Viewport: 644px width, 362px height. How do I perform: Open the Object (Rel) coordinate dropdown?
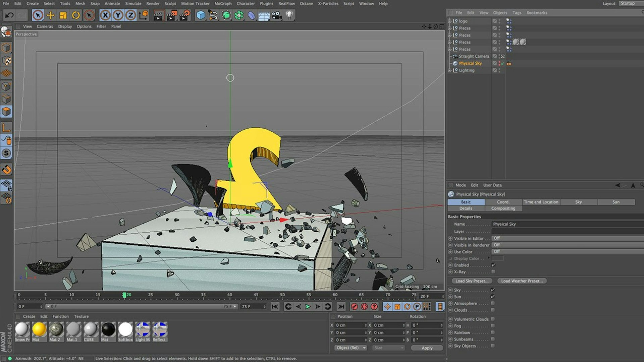click(351, 348)
